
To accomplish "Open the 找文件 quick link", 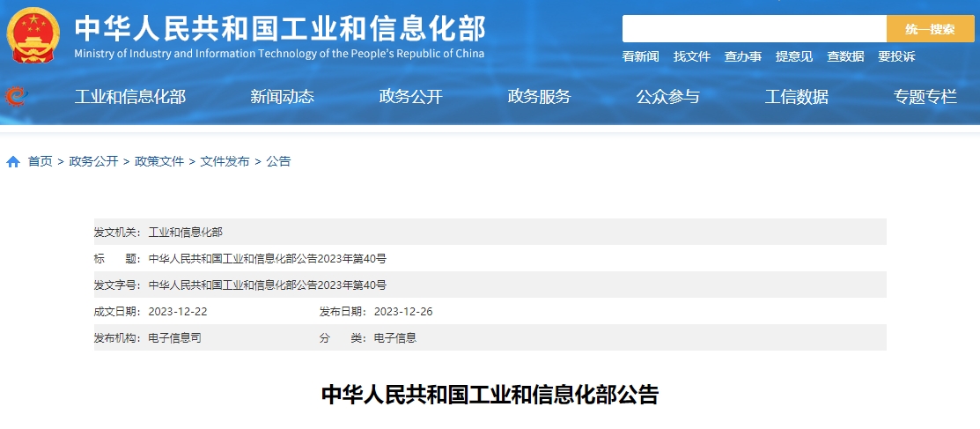I will click(x=691, y=56).
